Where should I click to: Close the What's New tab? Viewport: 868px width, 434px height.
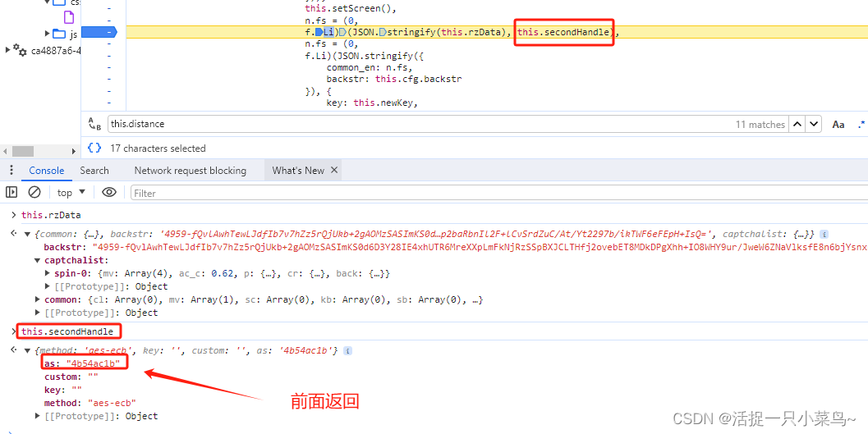(x=334, y=171)
